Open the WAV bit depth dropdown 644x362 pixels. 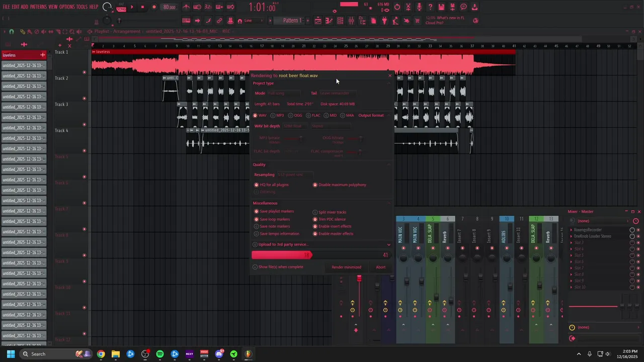(294, 126)
